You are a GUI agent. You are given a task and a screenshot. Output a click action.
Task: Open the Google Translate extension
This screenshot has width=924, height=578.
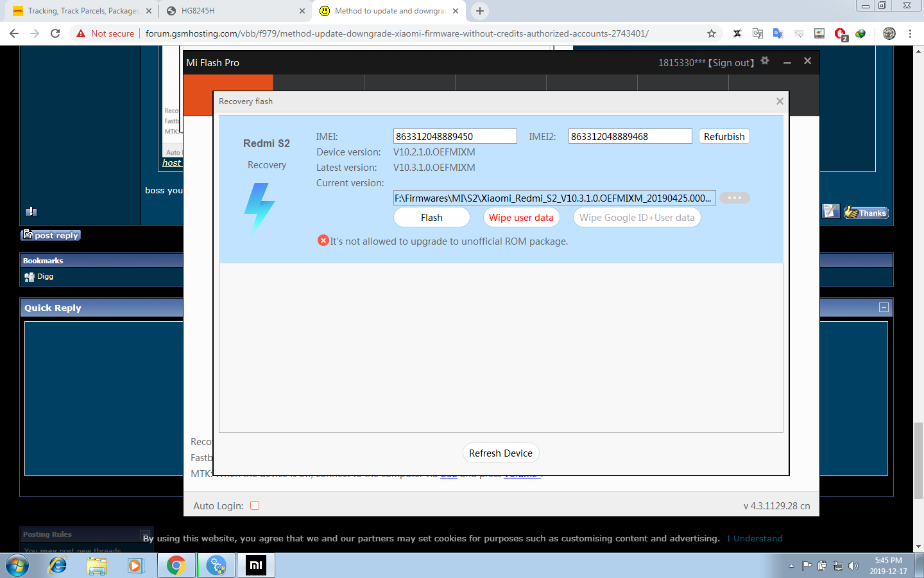[x=778, y=33]
